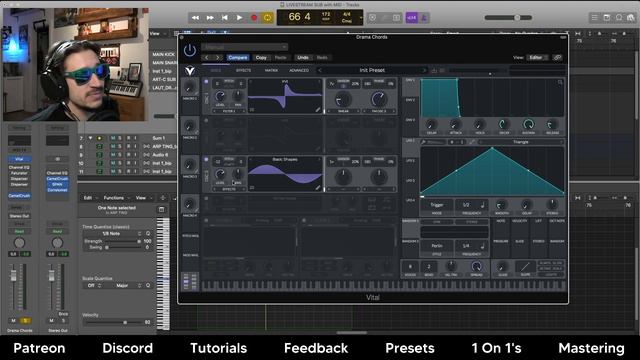The height and width of the screenshot is (360, 640).
Task: Click the envelope magnifier zoom icon
Action: (x=560, y=82)
